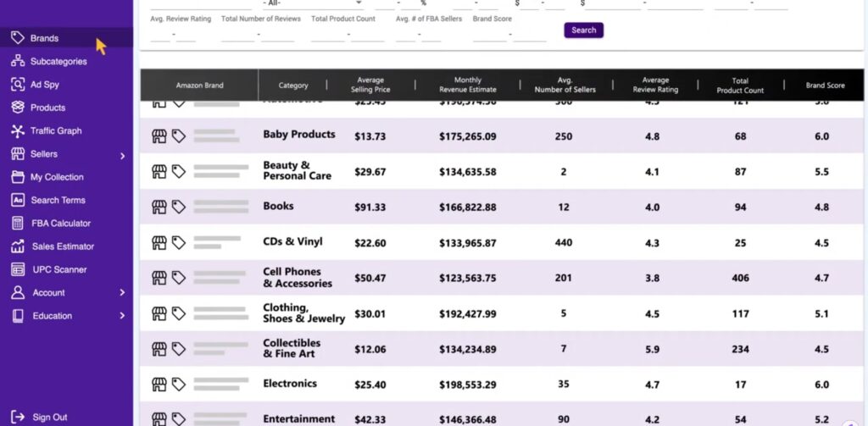Image resolution: width=868 pixels, height=426 pixels.
Task: Click storefront icon in Clothing, Shoes & Jewelry row
Action: pos(159,313)
